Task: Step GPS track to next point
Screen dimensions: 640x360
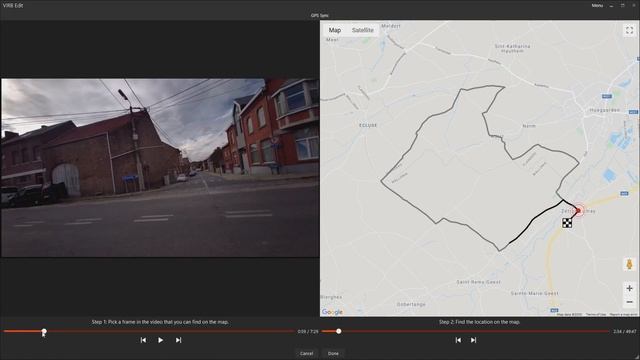Action: (x=473, y=340)
